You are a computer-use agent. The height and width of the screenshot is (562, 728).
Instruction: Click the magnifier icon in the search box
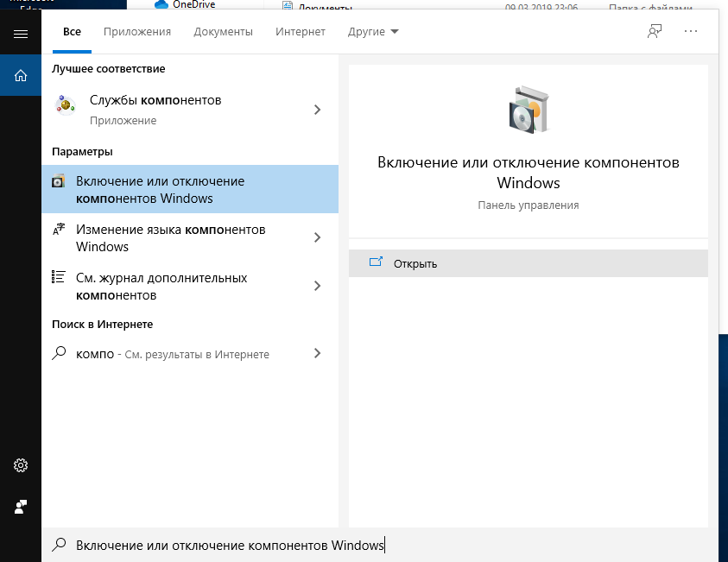click(59, 545)
